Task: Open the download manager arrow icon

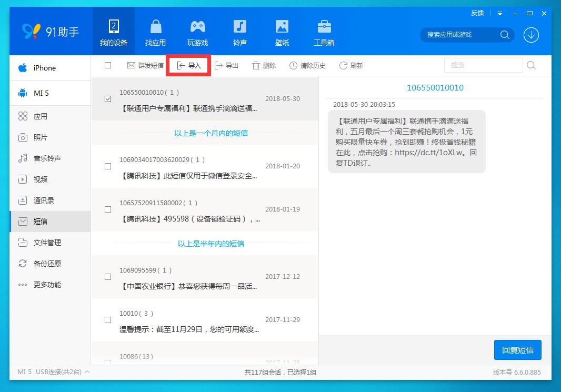Action: click(531, 35)
